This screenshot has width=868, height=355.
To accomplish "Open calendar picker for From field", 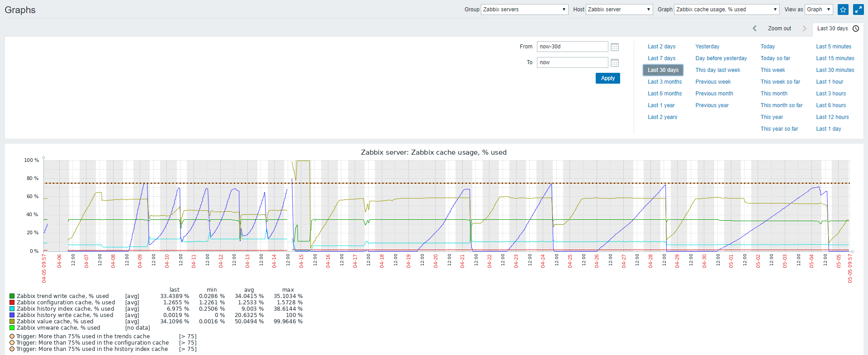I will (615, 47).
